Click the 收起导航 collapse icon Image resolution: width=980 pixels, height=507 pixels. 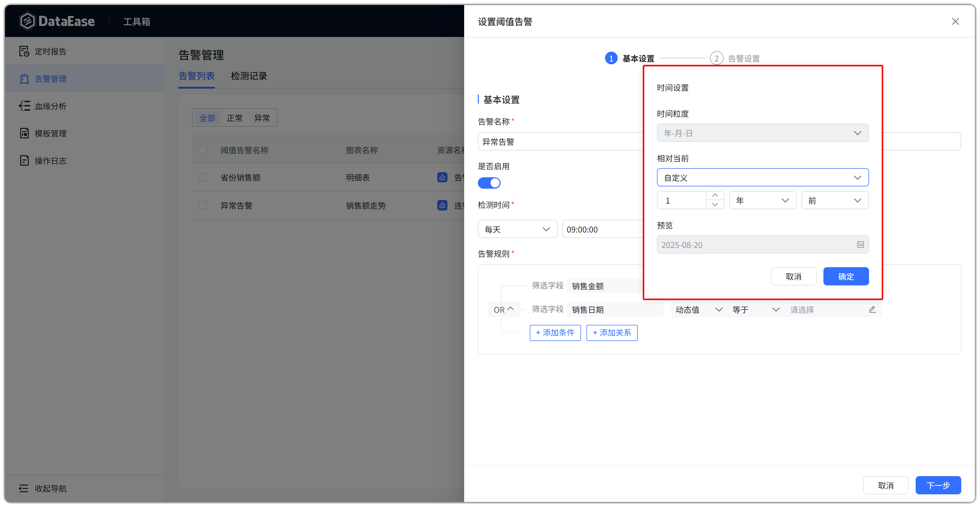24,488
